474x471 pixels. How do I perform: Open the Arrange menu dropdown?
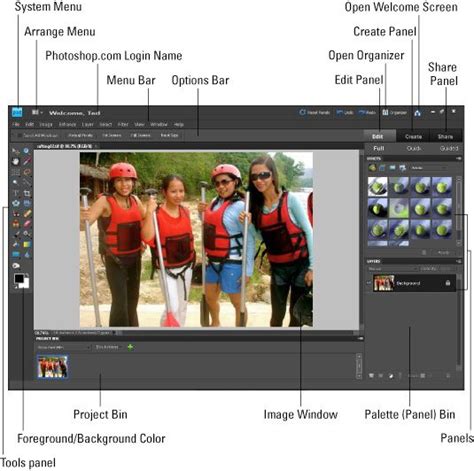click(x=37, y=112)
